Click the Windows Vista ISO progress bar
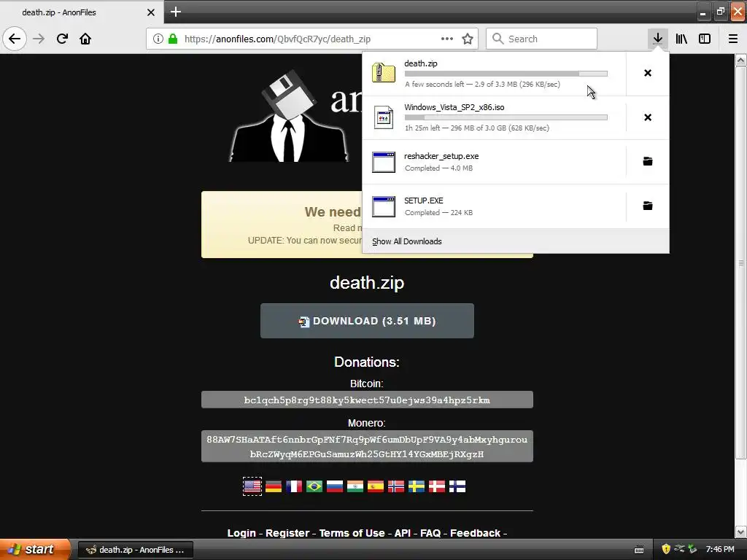 pos(506,117)
